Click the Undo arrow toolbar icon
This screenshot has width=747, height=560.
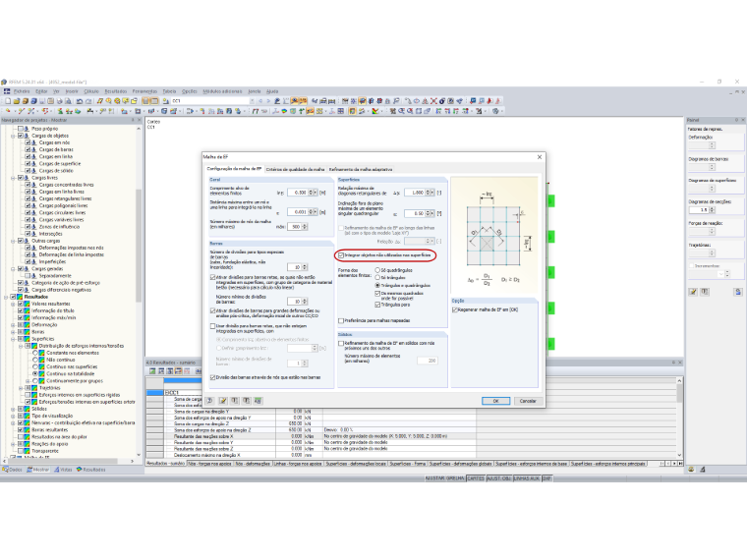[x=80, y=101]
